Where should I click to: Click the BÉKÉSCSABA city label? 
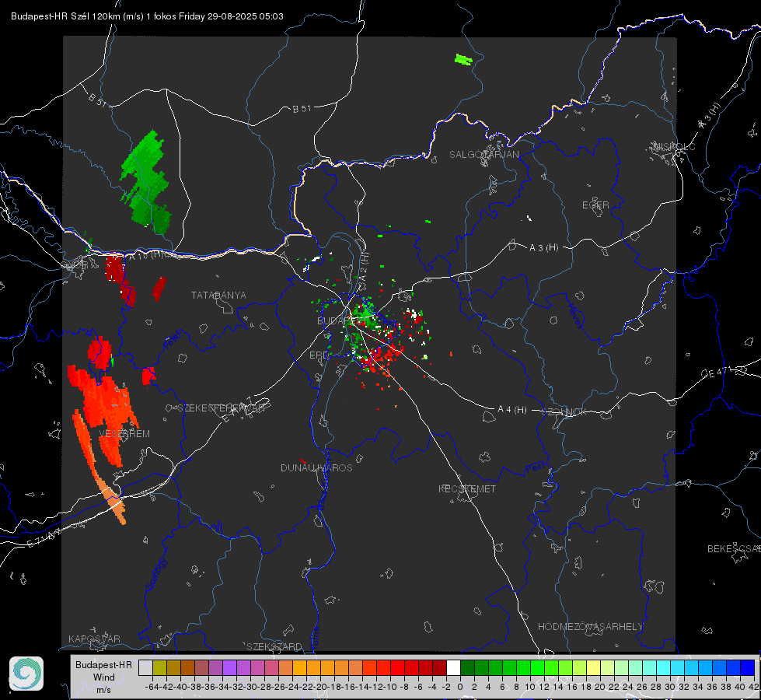pos(734,549)
